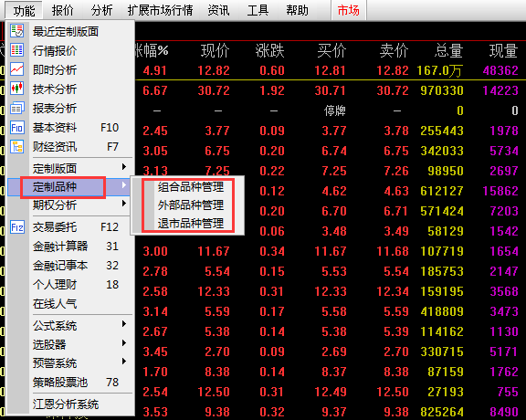The height and width of the screenshot is (420, 526).
Task: Click the 财经资讯 icon
Action: click(x=16, y=147)
